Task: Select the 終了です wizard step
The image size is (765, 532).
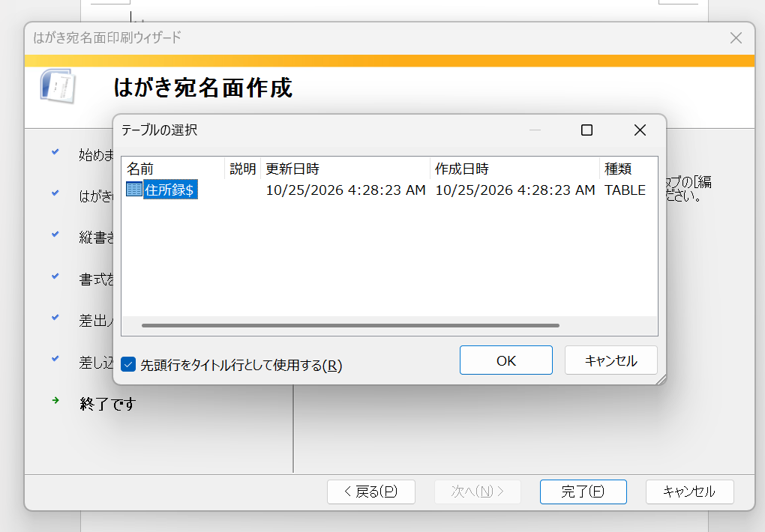Action: pos(107,404)
